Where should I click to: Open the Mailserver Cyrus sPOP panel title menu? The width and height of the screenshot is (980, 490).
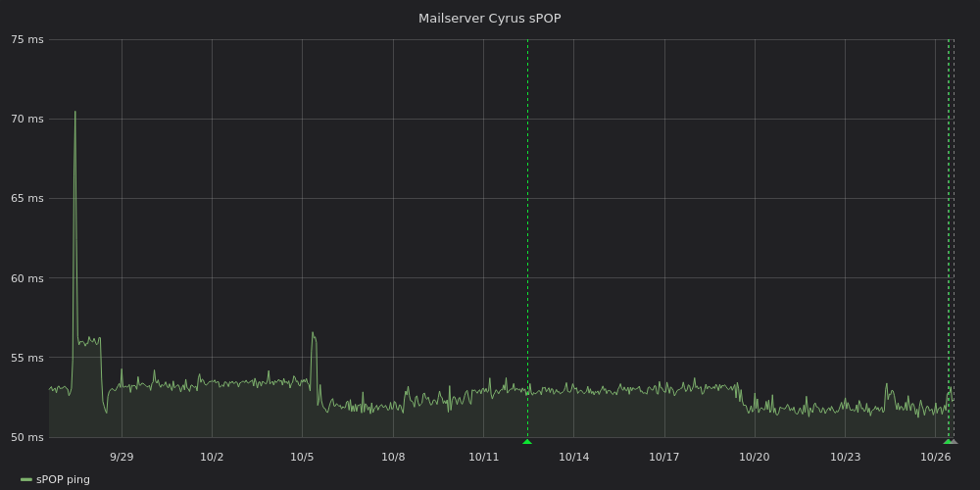click(489, 19)
